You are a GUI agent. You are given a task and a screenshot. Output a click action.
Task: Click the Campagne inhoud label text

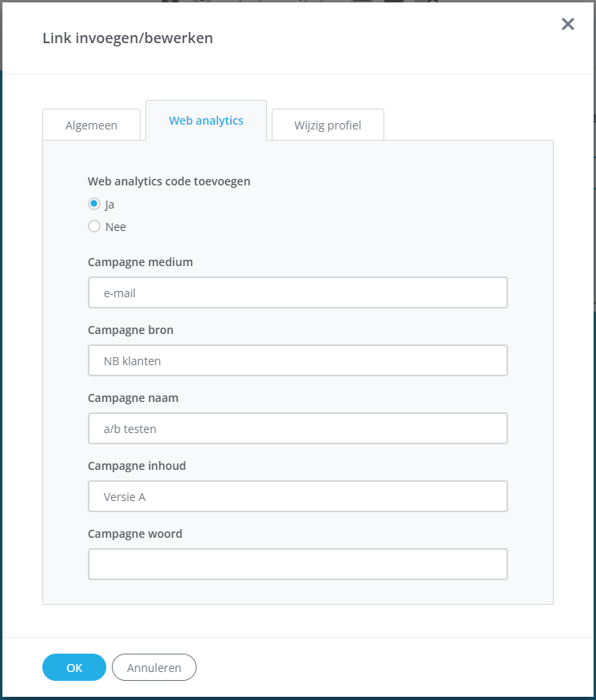click(137, 465)
